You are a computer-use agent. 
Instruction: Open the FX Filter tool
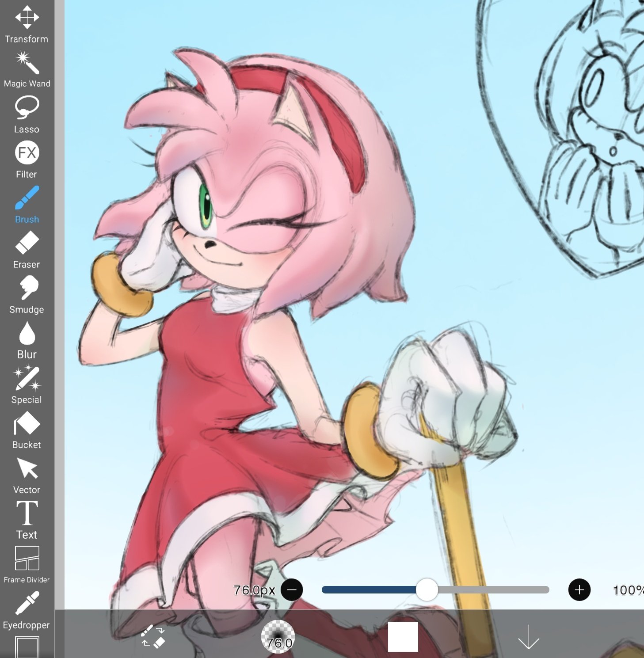point(27,160)
